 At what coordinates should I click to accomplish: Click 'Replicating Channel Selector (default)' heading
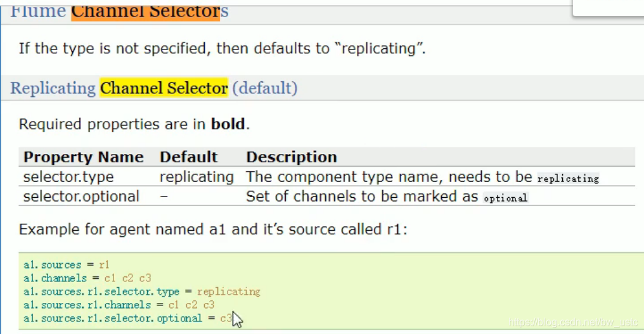153,88
